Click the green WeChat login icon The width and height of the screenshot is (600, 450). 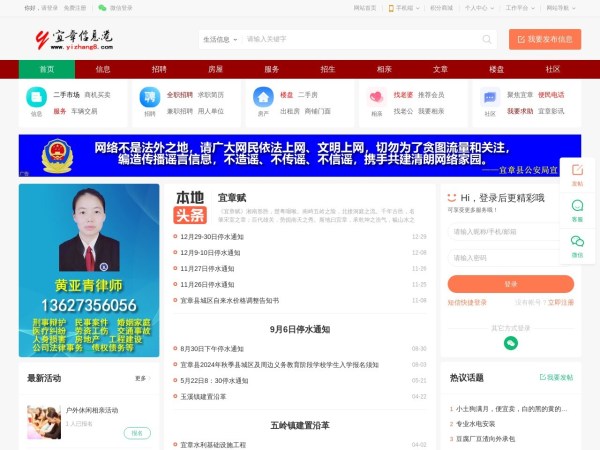click(x=511, y=343)
